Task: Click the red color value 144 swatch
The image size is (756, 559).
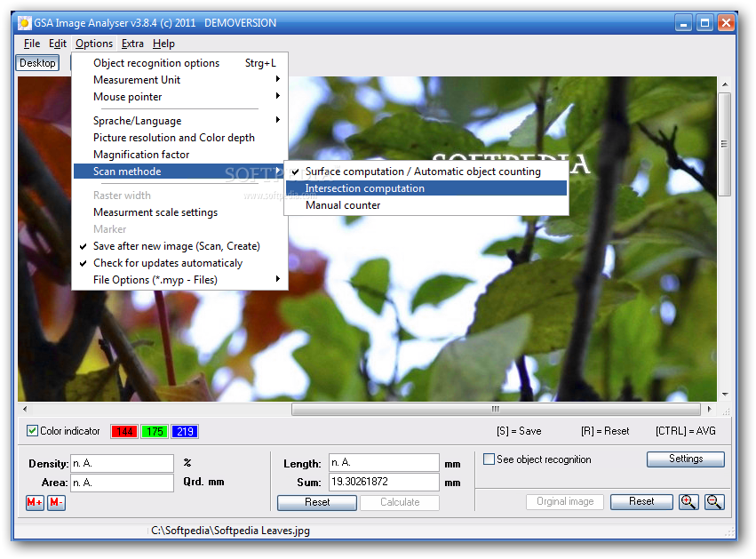Action: pyautogui.click(x=124, y=431)
